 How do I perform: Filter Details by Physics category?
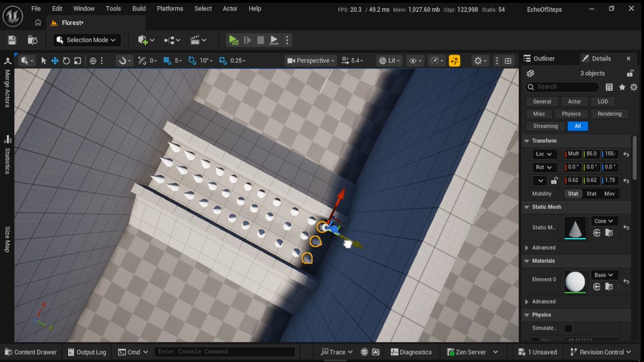tap(571, 114)
